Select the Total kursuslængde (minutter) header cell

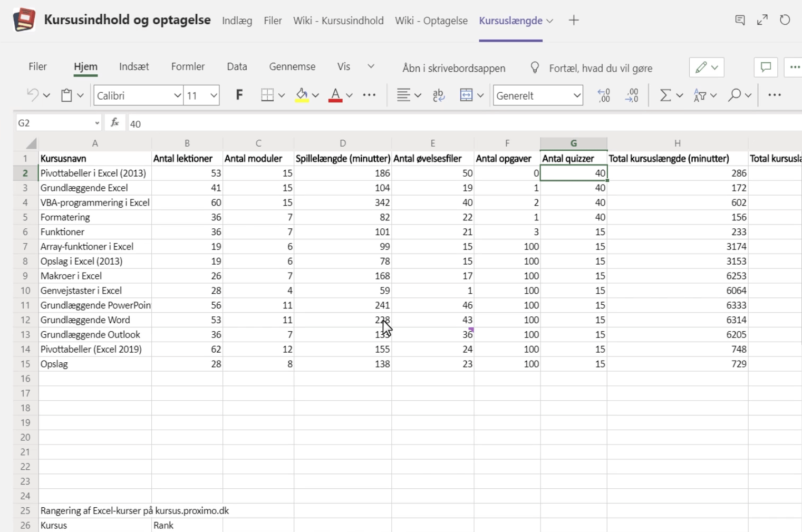(678, 158)
